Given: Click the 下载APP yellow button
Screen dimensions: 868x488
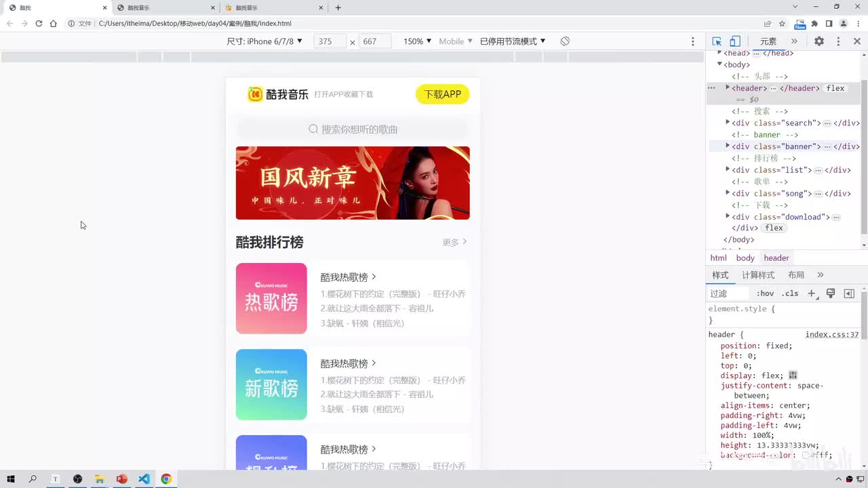Looking at the screenshot, I should (442, 94).
